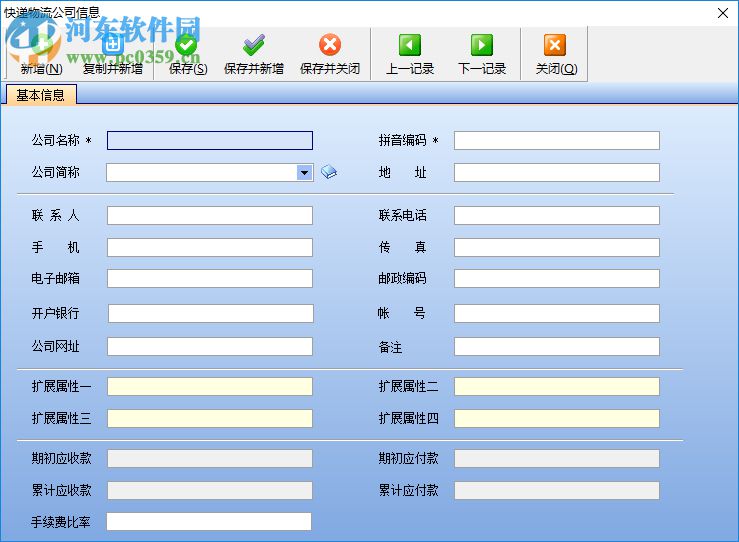Click the 扩展属性一 yellow field
Viewport: 739px width, 542px height.
[x=210, y=386]
